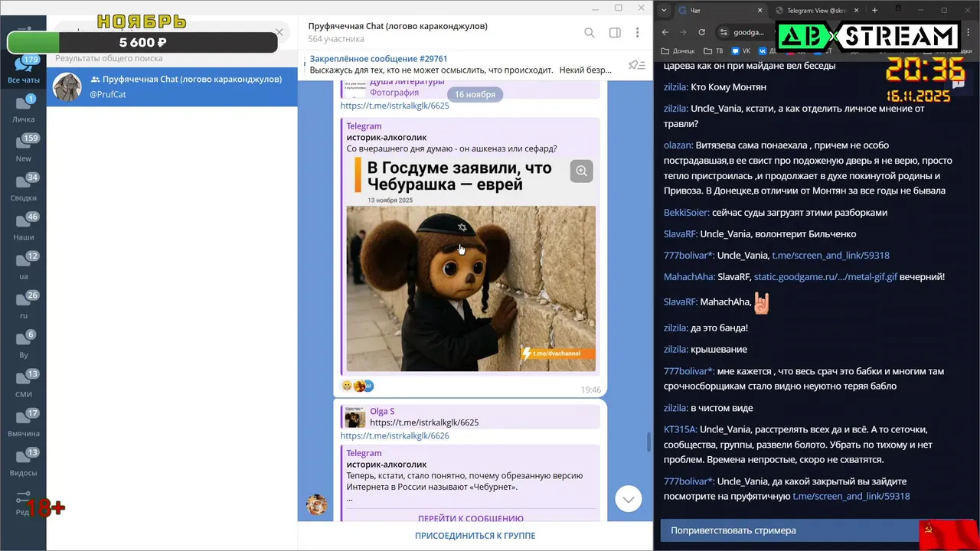Open the СМИ chat folder

[x=24, y=383]
